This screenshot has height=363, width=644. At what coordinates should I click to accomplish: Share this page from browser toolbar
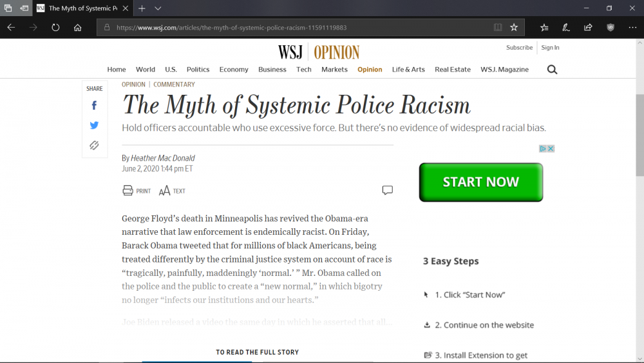tap(588, 28)
